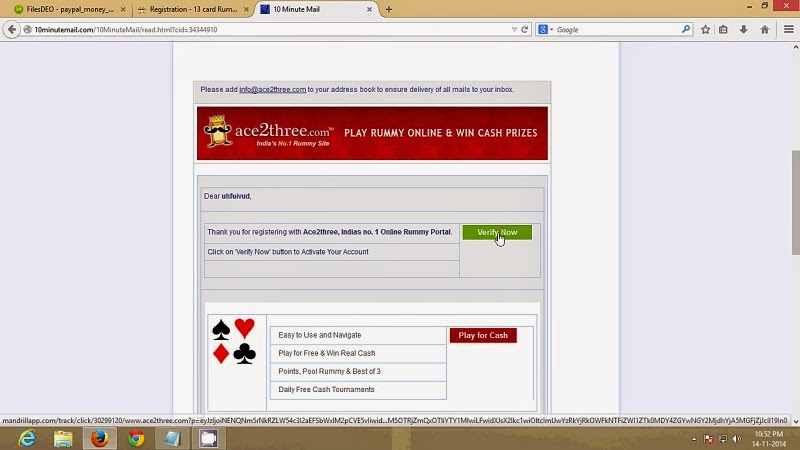The image size is (800, 450).
Task: Click the page vertical scrollbar thumb
Action: (795, 203)
